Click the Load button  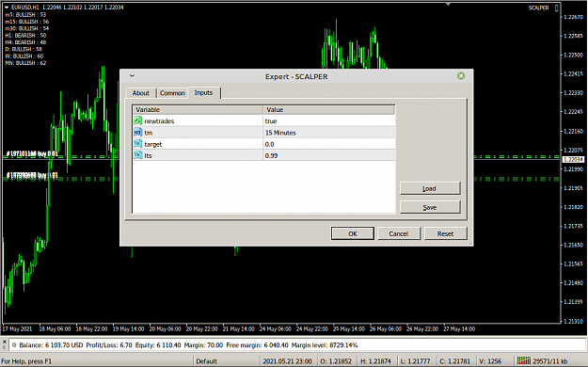tap(430, 188)
